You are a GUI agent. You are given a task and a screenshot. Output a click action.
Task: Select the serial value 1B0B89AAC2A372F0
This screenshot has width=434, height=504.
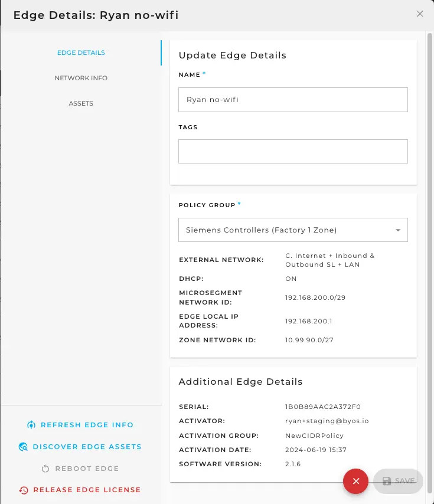[323, 407]
